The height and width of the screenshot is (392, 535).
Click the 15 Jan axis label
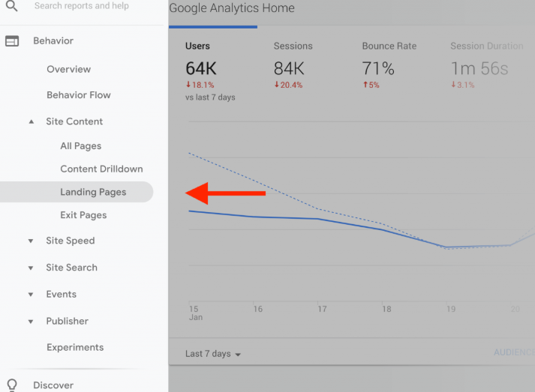point(196,313)
